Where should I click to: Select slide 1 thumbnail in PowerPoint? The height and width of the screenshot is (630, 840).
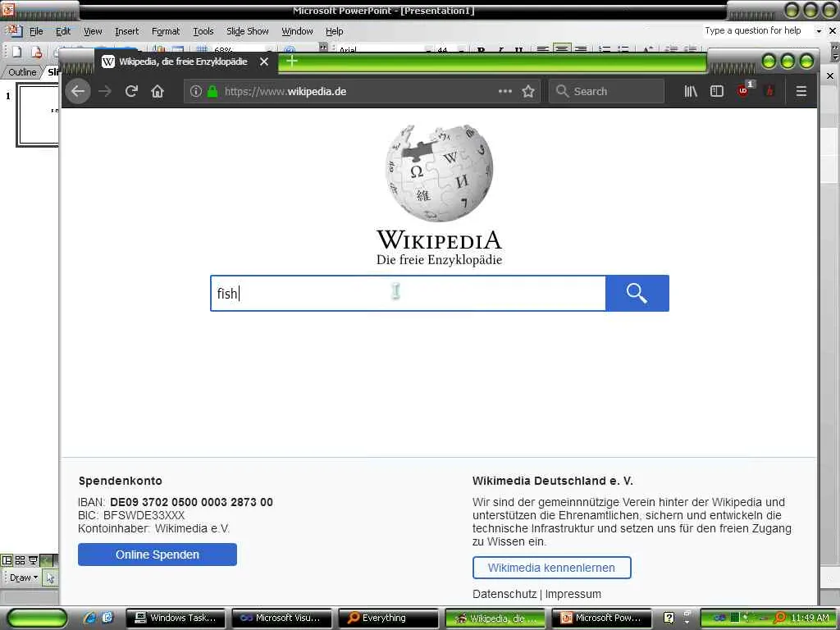38,115
